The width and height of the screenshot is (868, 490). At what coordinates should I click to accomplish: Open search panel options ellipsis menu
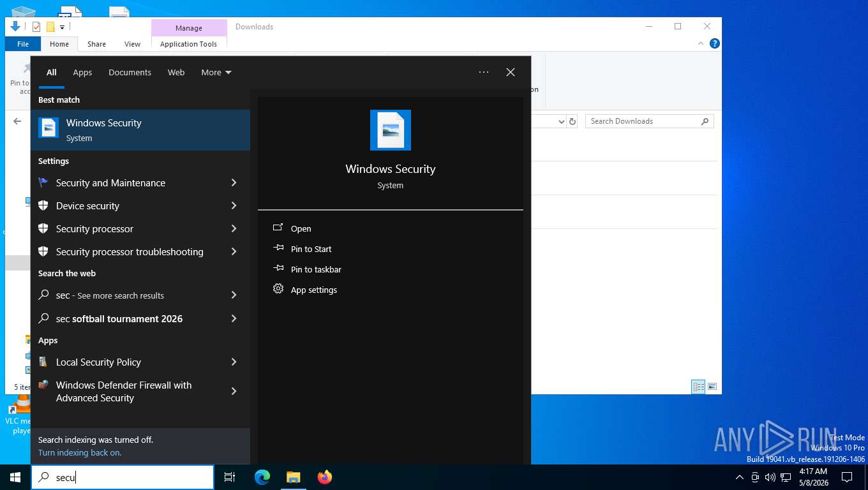[x=484, y=72]
